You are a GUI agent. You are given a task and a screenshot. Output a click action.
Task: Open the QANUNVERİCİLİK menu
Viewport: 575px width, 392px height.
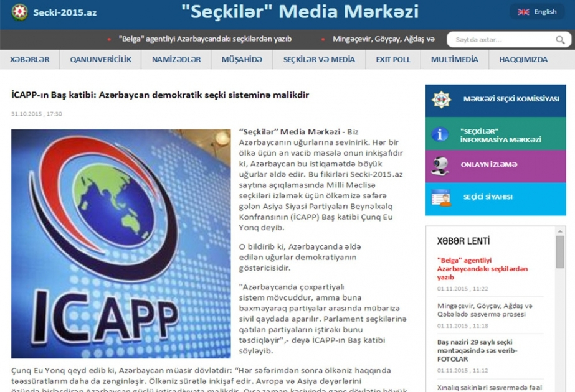pyautogui.click(x=100, y=60)
